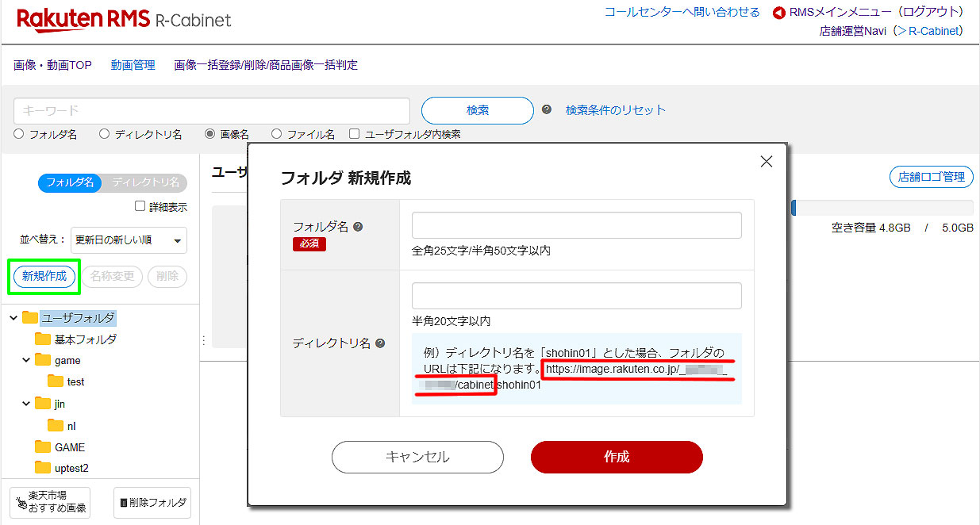This screenshot has height=525, width=980.
Task: Click the help icon beside フォルダ名 label
Action: [358, 227]
